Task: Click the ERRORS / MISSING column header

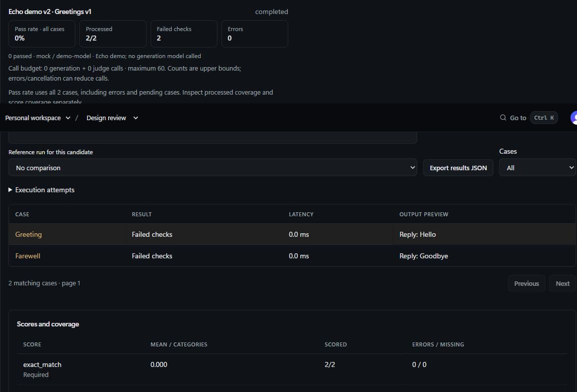Action: (438, 344)
